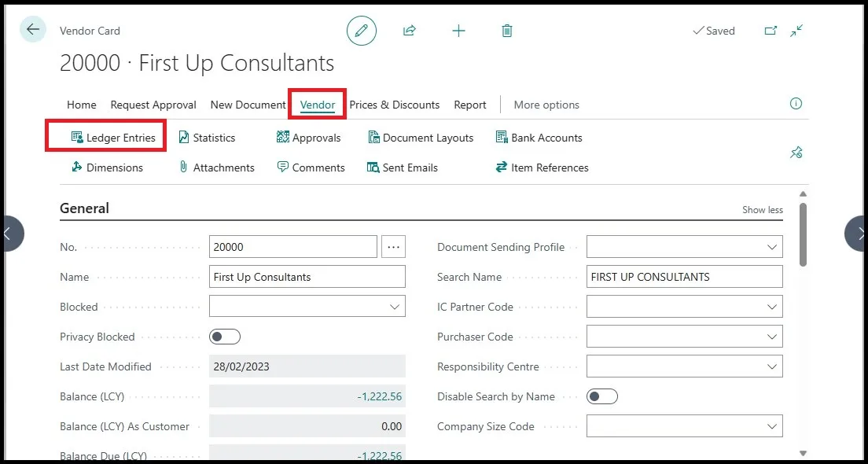This screenshot has width=868, height=464.
Task: Go back using the arrow button
Action: tap(33, 29)
